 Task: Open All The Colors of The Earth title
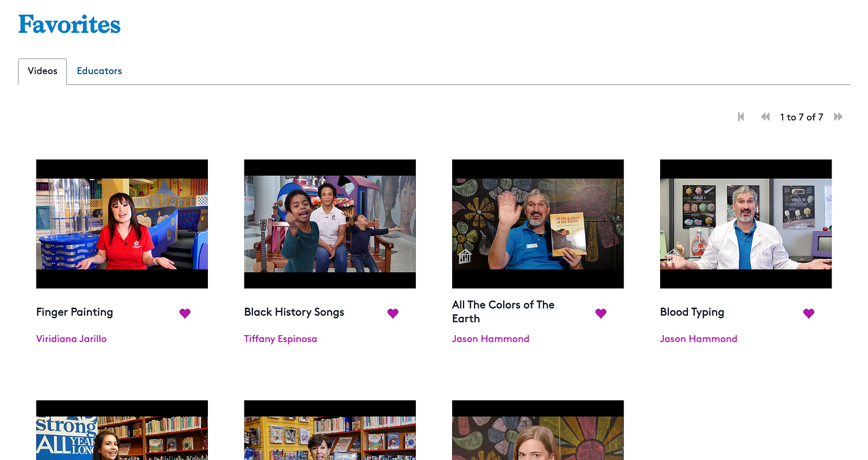tap(503, 312)
